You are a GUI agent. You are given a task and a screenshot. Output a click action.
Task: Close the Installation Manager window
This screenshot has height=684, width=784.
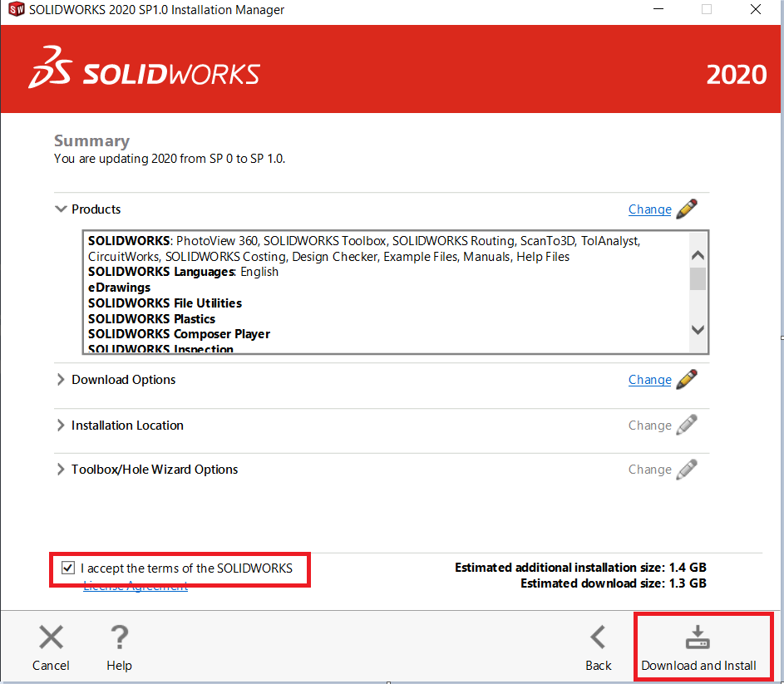tap(756, 9)
